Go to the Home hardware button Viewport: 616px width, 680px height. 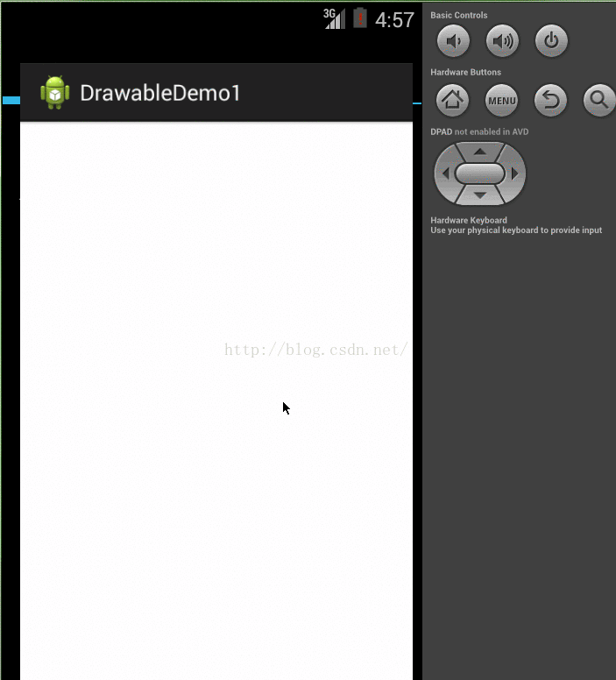point(452,101)
